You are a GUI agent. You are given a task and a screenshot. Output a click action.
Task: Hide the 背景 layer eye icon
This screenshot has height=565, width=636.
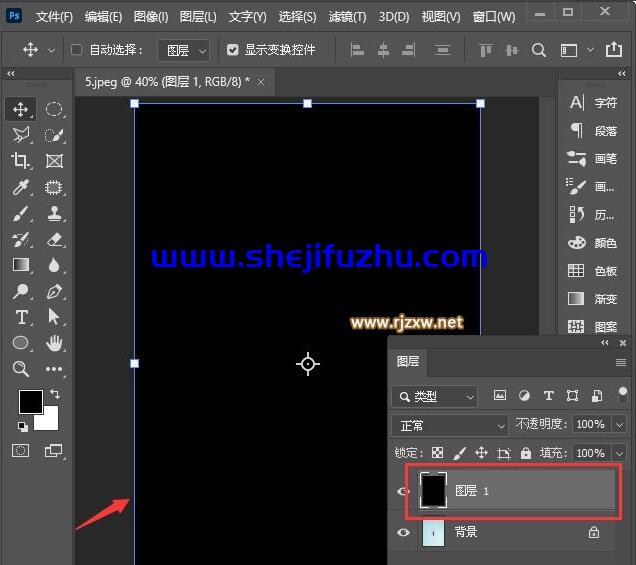click(403, 532)
